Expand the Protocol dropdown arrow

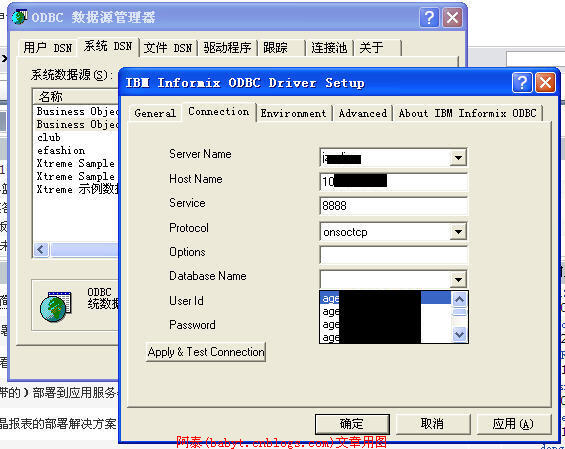click(458, 232)
